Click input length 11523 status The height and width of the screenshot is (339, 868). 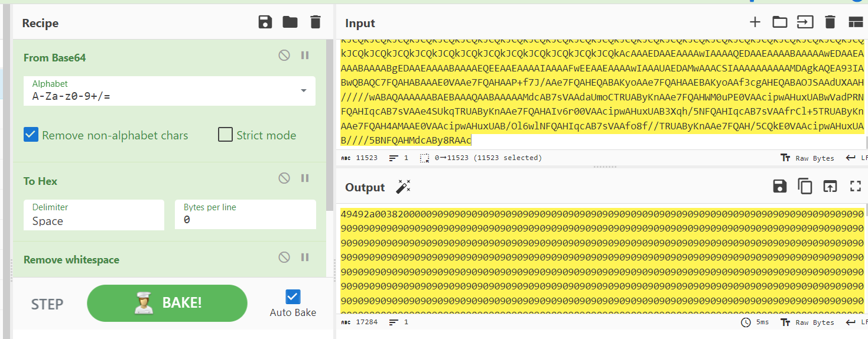(359, 158)
